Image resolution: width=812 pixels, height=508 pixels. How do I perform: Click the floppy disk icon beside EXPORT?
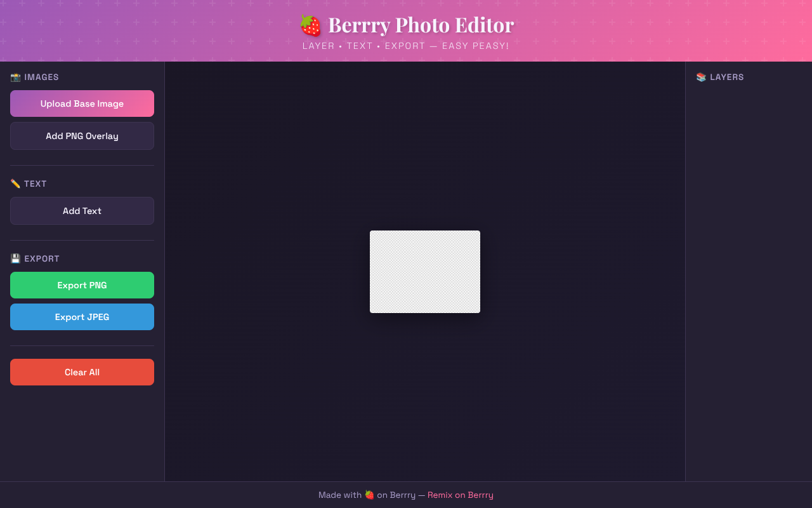pos(15,258)
